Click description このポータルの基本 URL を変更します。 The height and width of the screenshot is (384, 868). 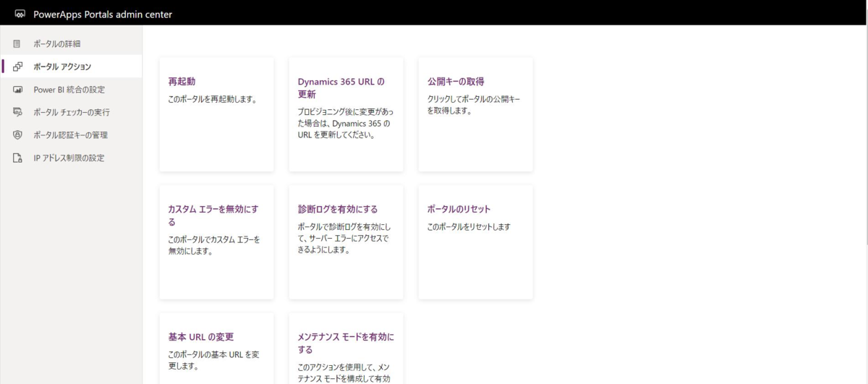tap(213, 361)
